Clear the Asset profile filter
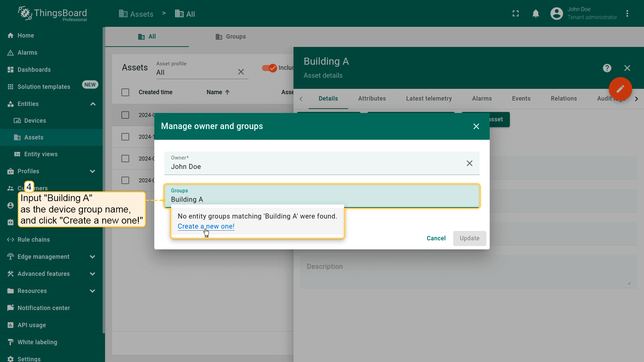644x362 pixels. click(x=241, y=72)
